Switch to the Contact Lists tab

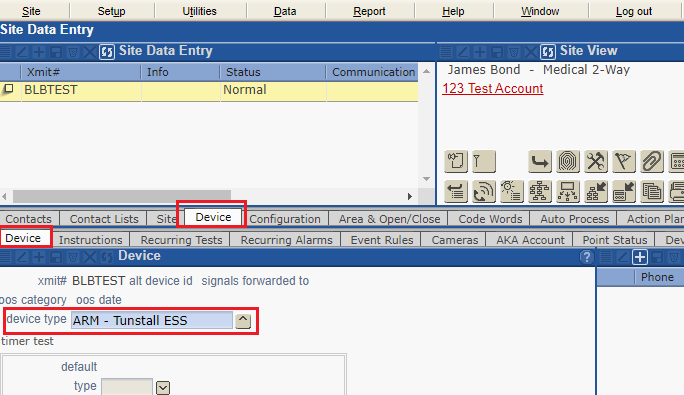tap(104, 219)
